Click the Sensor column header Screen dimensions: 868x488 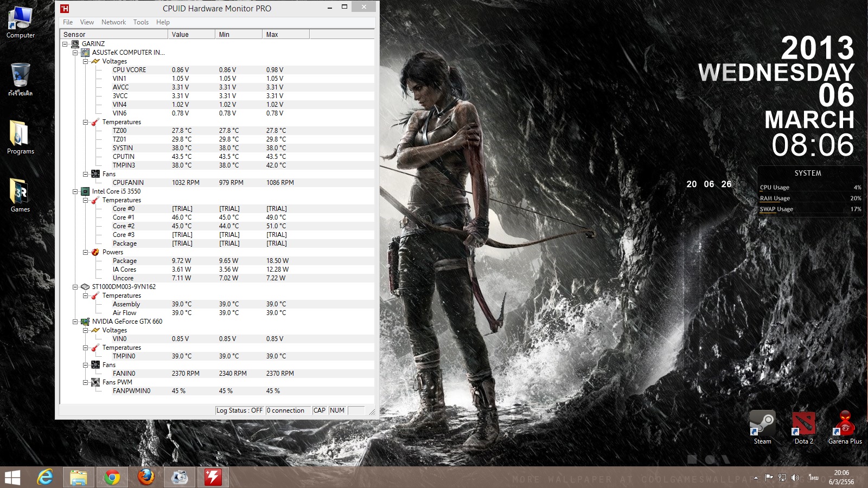[x=114, y=34]
